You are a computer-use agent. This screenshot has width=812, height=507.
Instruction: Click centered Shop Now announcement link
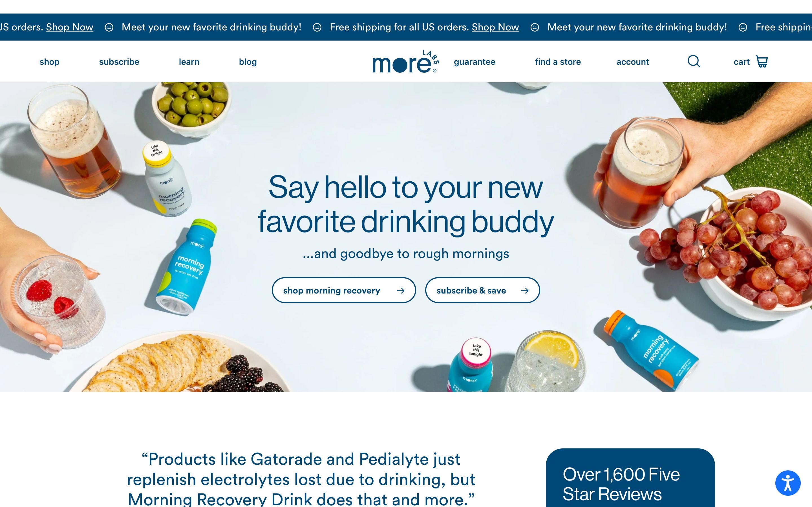[x=495, y=27]
